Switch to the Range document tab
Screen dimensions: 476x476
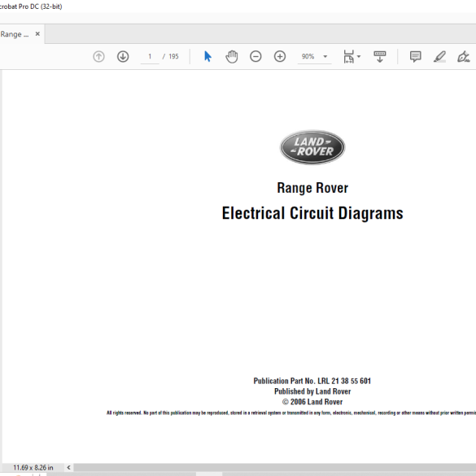[x=15, y=34]
